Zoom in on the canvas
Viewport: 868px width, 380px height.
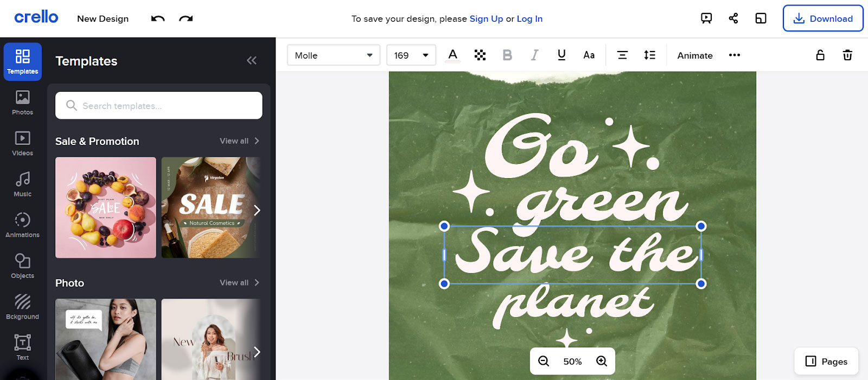pyautogui.click(x=602, y=361)
